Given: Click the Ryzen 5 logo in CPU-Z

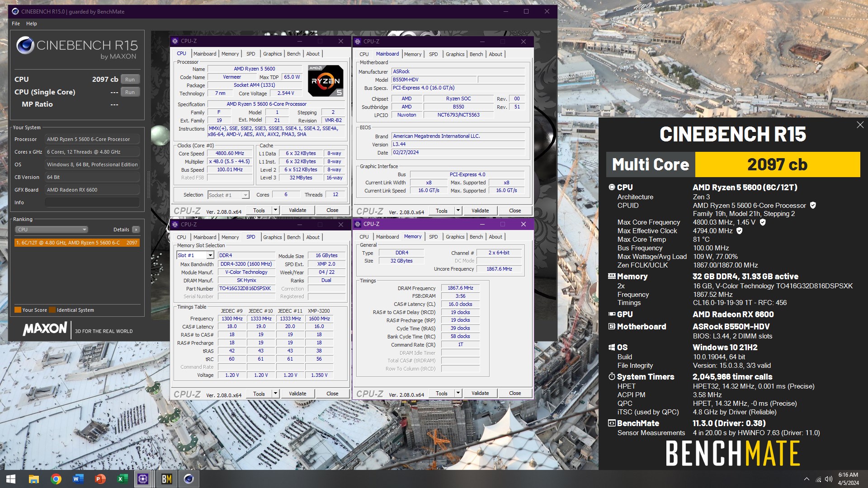Looking at the screenshot, I should [x=325, y=81].
